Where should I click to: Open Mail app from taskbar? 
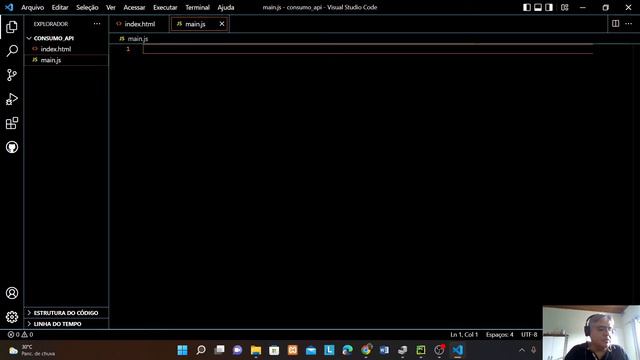(311, 350)
